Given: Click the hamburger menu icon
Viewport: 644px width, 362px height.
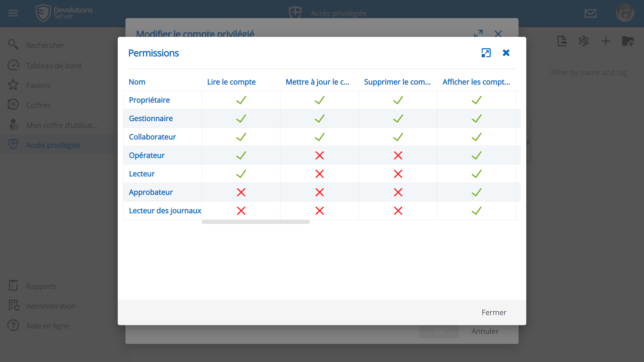Looking at the screenshot, I should click(x=13, y=13).
